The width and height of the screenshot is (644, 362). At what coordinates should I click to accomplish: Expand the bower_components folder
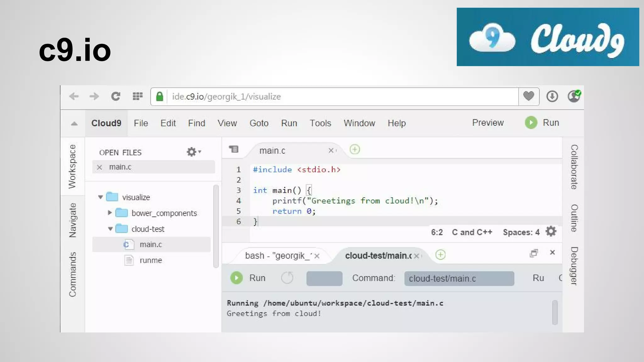click(x=110, y=213)
